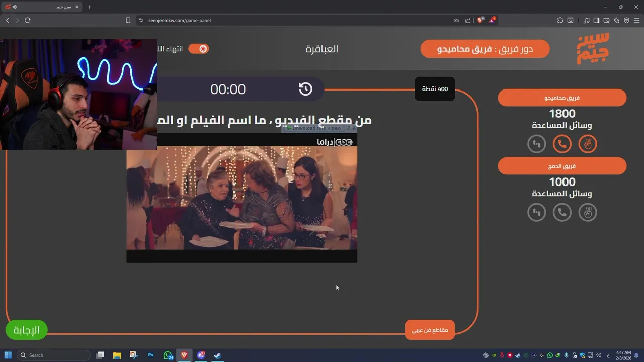This screenshot has height=362, width=644.
Task: Open Photoshop from the taskbar
Action: click(150, 355)
